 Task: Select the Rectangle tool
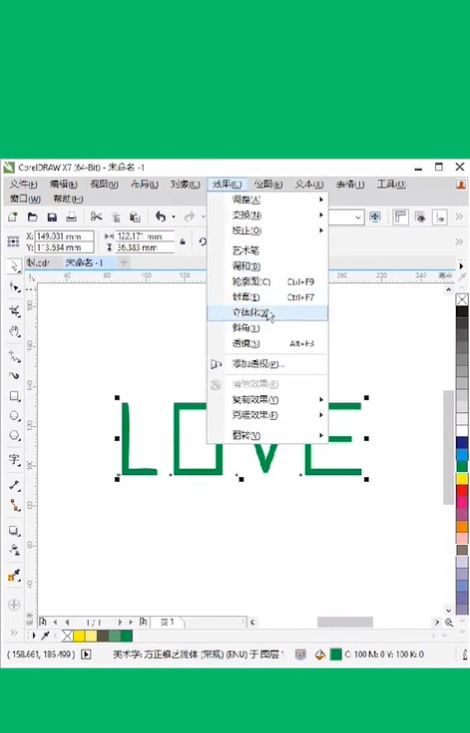pyautogui.click(x=14, y=396)
